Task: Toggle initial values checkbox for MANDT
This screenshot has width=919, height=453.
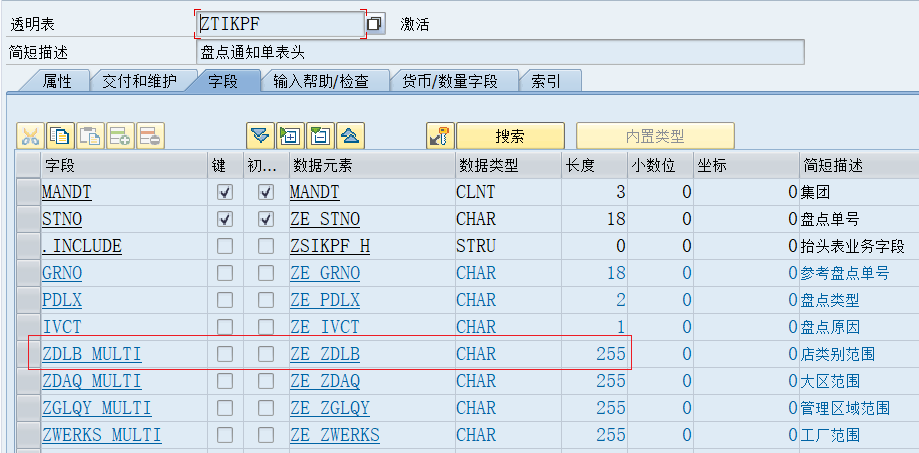Action: [267, 192]
